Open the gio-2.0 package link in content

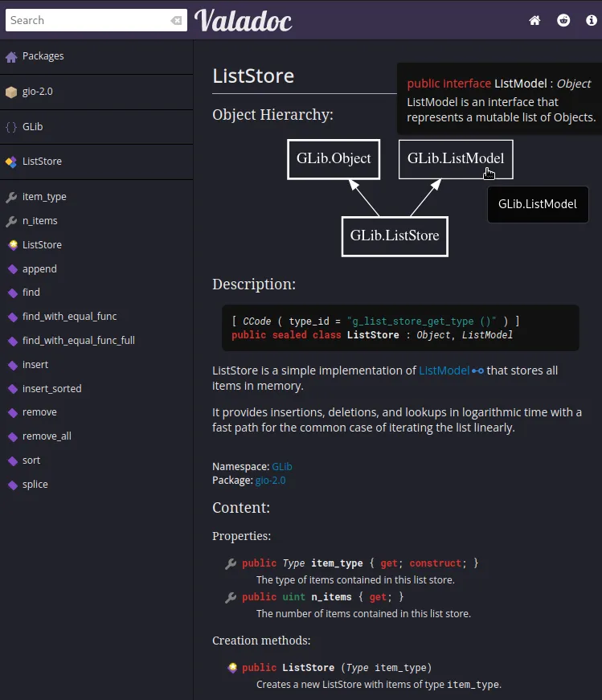click(x=270, y=480)
